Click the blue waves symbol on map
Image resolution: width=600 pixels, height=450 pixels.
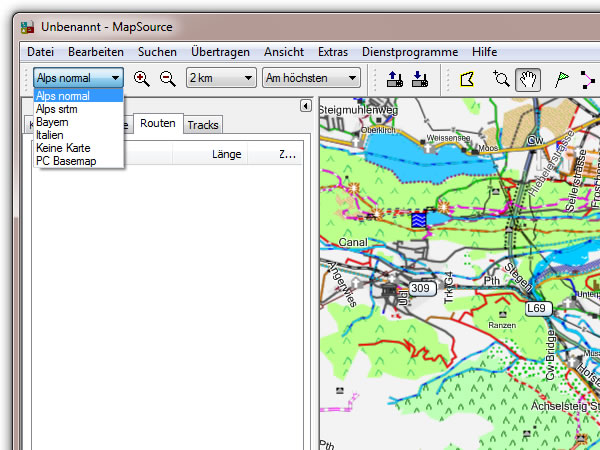click(x=420, y=219)
